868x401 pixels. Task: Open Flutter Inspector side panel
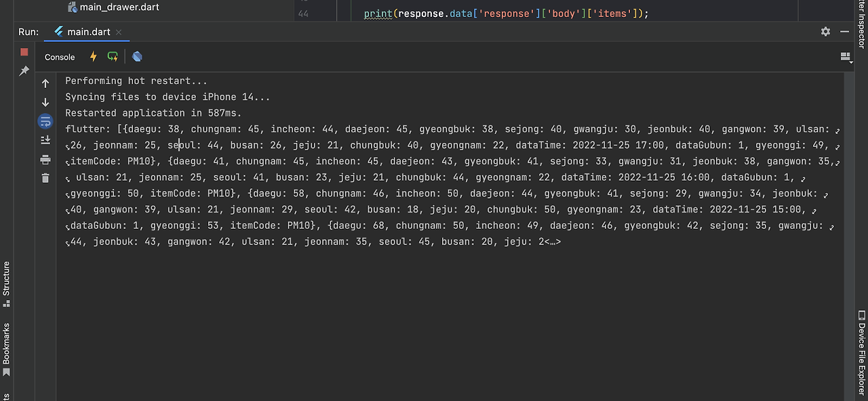point(861,24)
